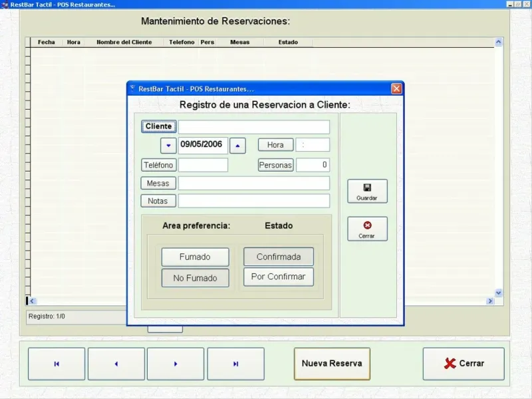This screenshot has width=532, height=399.
Task: Click the Personas button
Action: pos(275,165)
